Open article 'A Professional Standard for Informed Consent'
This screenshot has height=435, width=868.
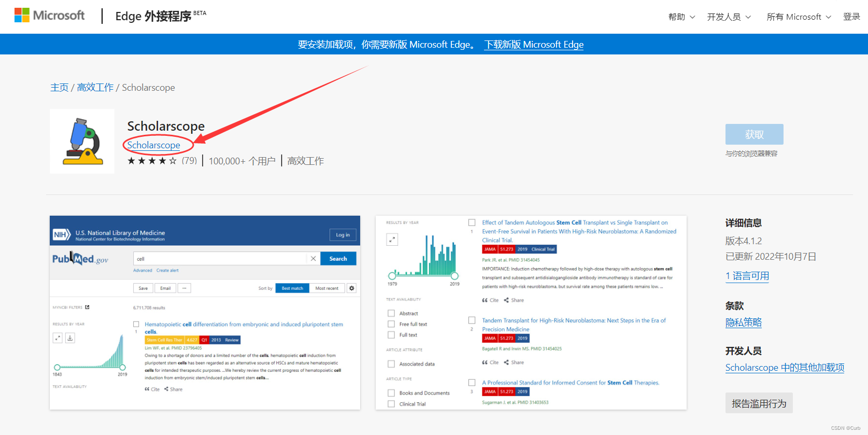(571, 383)
